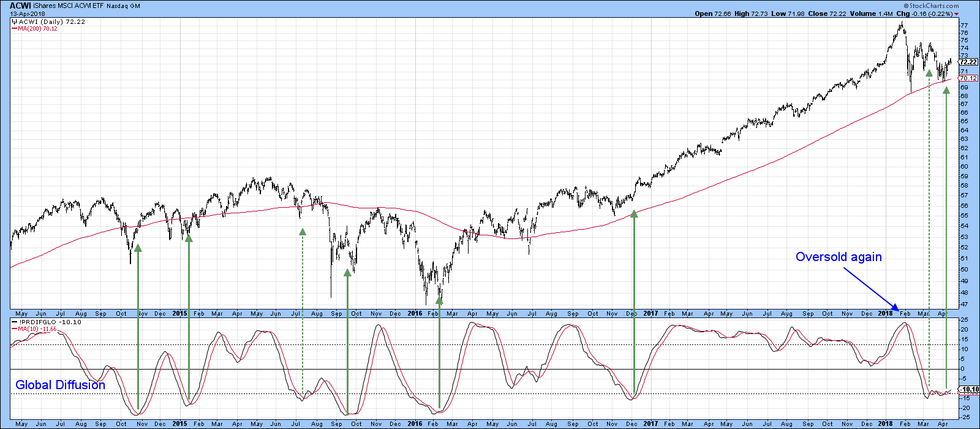Click the red "MA(200) 70.12" legend entry
This screenshot has width=980, height=429.
coord(34,29)
